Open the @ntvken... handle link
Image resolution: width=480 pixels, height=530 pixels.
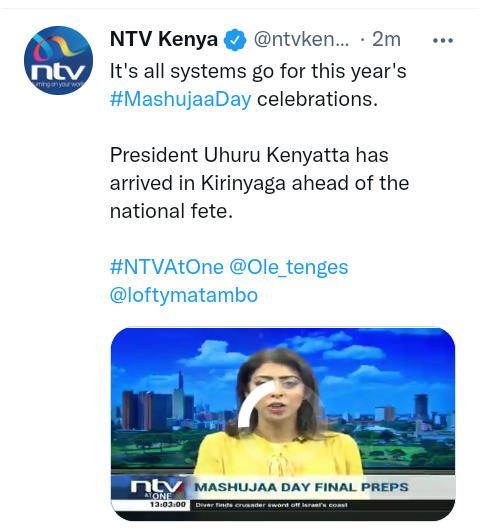tap(301, 40)
